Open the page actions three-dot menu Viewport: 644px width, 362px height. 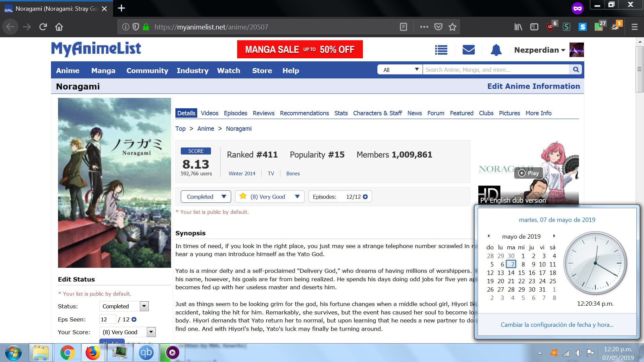(x=424, y=27)
